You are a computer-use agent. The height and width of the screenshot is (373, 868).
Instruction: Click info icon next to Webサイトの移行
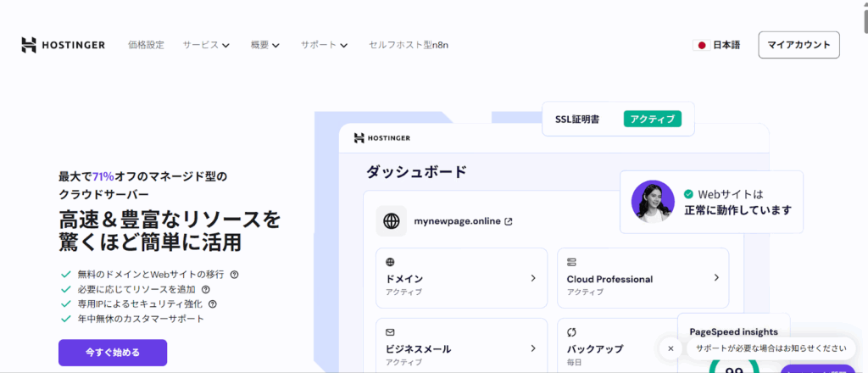234,274
